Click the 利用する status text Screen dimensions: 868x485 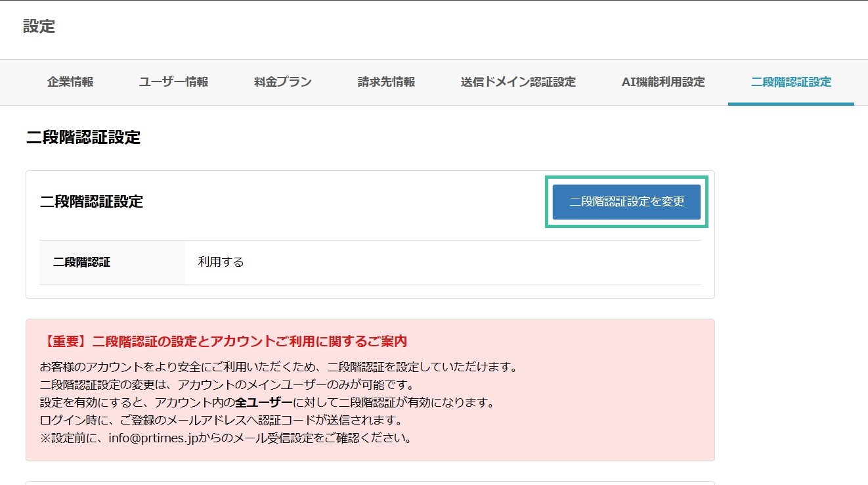coord(219,262)
